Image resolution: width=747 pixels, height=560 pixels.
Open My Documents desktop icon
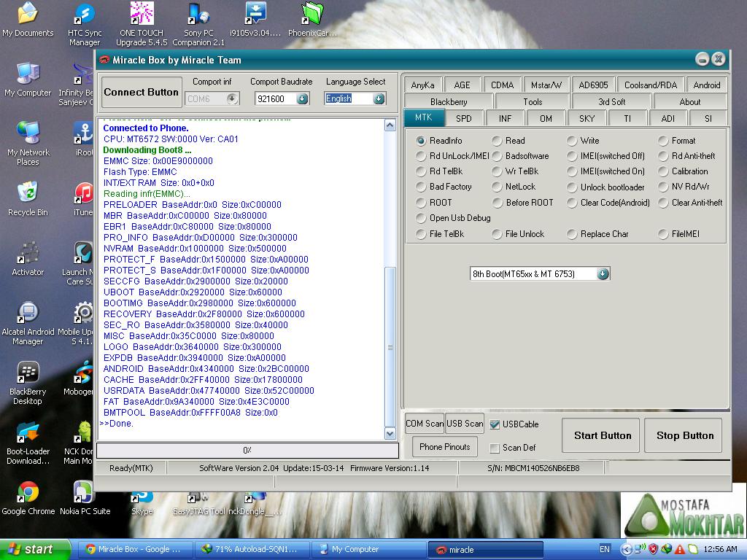pyautogui.click(x=28, y=20)
